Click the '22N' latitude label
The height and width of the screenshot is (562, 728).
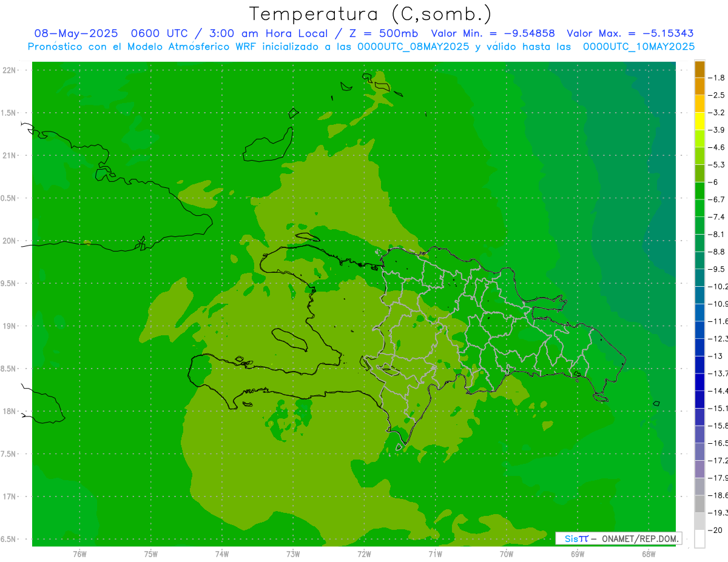pos(8,70)
